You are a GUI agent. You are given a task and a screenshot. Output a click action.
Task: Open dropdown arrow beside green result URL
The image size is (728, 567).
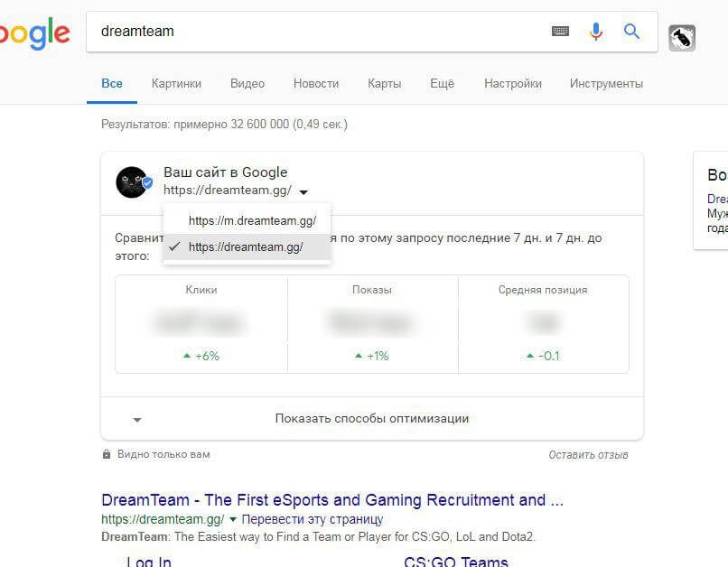pos(233,520)
